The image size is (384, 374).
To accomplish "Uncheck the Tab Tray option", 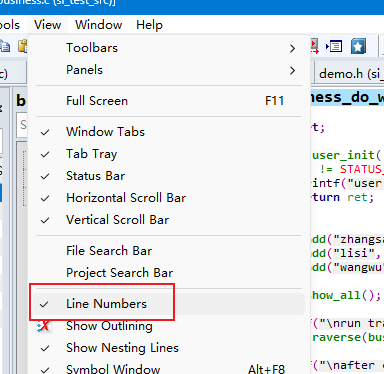I will click(169, 154).
